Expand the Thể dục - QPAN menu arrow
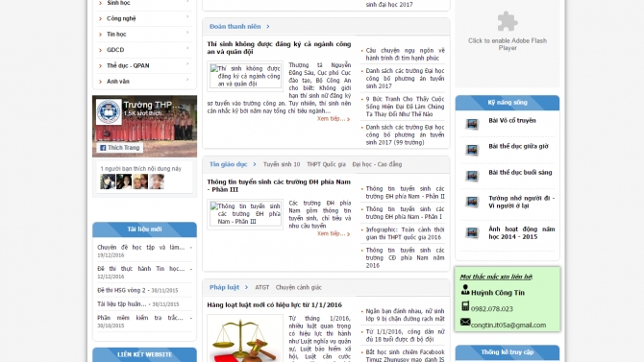Image resolution: width=644 pixels, height=362 pixels. pos(187,63)
